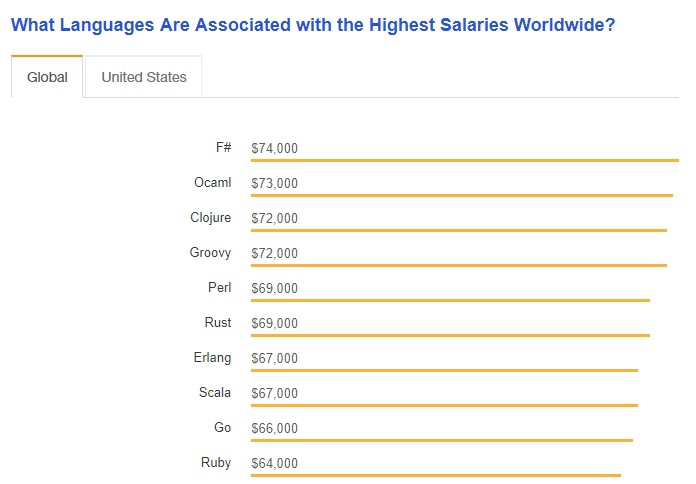696x484 pixels.
Task: Click the Ruby $64,000 salary value
Action: tap(274, 464)
